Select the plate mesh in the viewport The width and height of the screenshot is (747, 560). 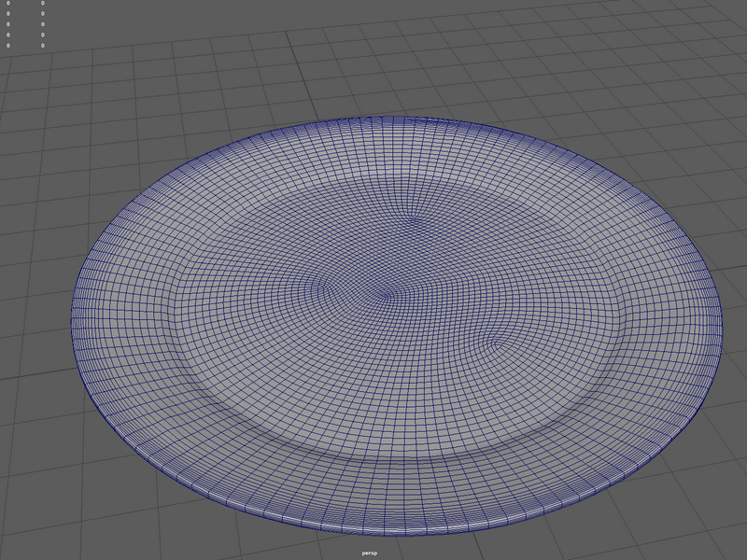[396, 326]
